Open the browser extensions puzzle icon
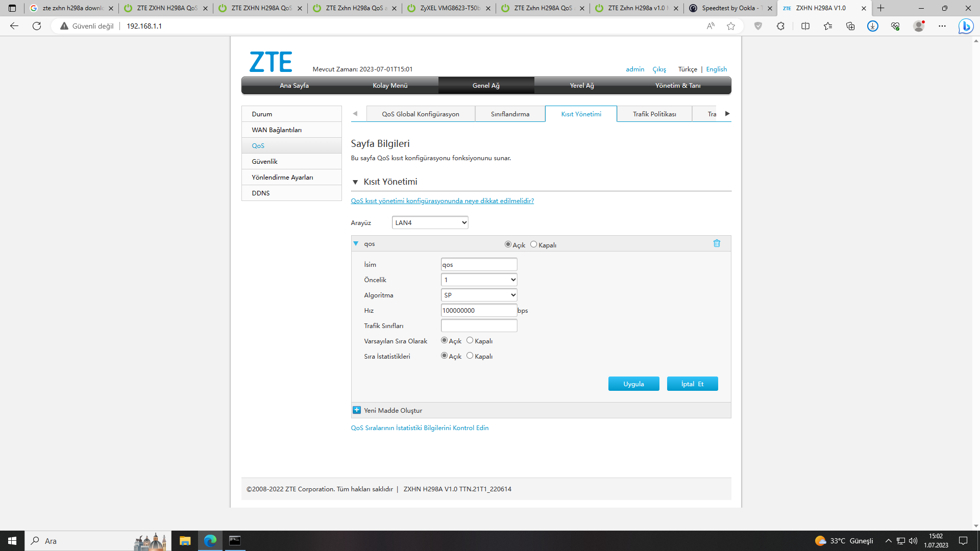This screenshot has height=551, width=980. (x=780, y=26)
